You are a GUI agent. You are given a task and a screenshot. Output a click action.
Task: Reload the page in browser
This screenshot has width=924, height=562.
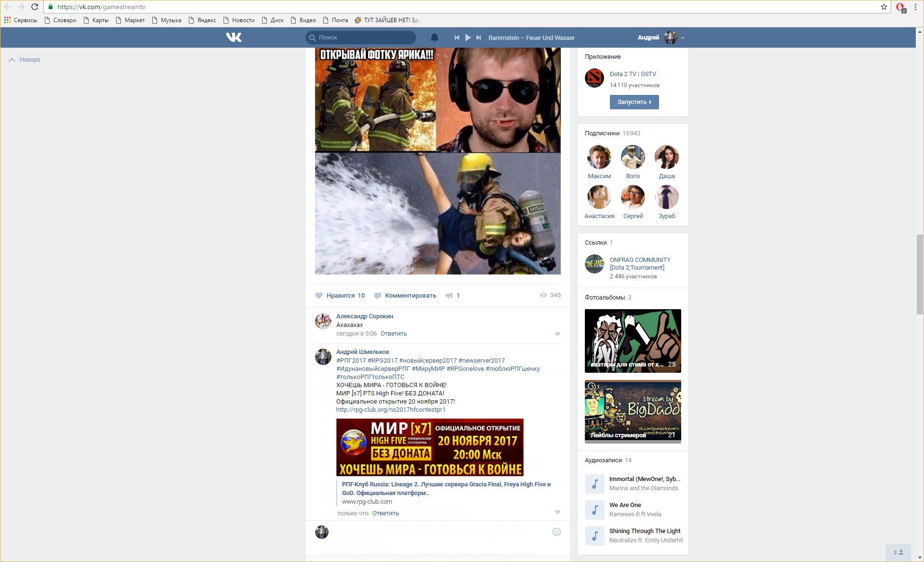coord(35,7)
